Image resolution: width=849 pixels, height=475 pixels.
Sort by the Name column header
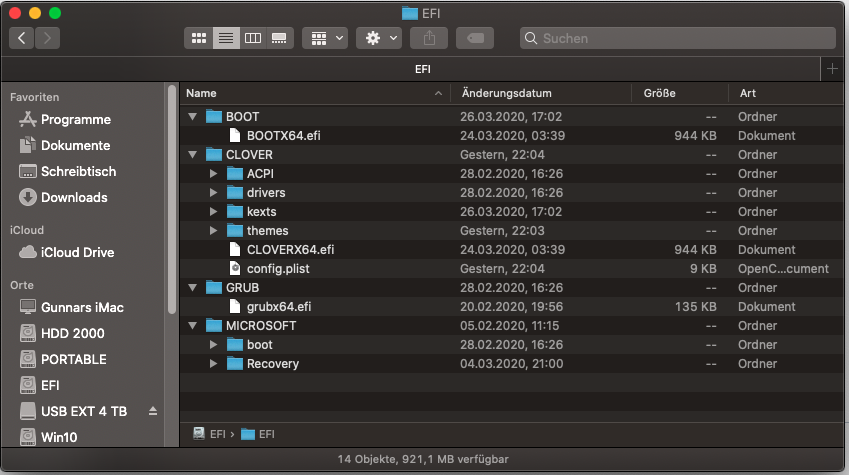(314, 93)
